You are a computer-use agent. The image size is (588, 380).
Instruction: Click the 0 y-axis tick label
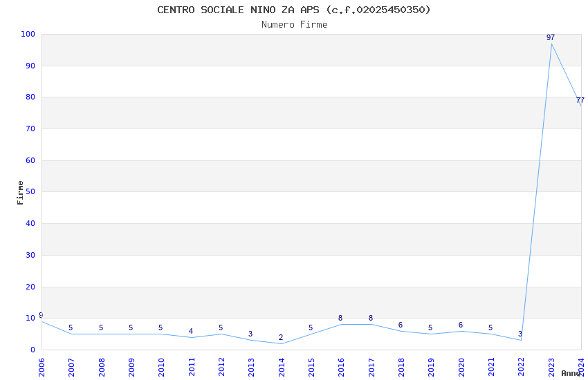(33, 350)
